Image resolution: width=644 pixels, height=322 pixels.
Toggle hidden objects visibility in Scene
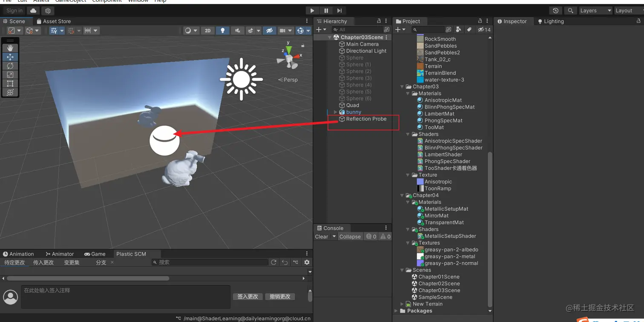click(x=269, y=31)
